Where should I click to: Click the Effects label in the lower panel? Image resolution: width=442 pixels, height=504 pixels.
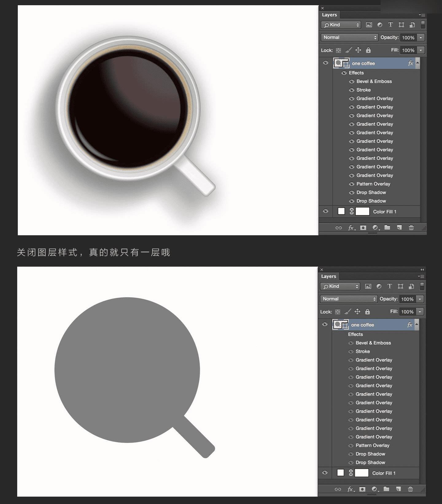coord(355,334)
